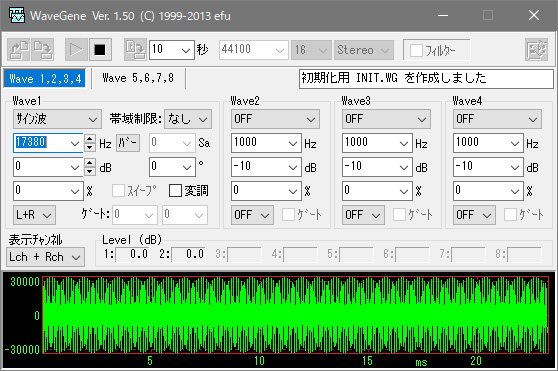558x371 pixels.
Task: Open the 16 bit depth dropdown
Action: click(311, 50)
